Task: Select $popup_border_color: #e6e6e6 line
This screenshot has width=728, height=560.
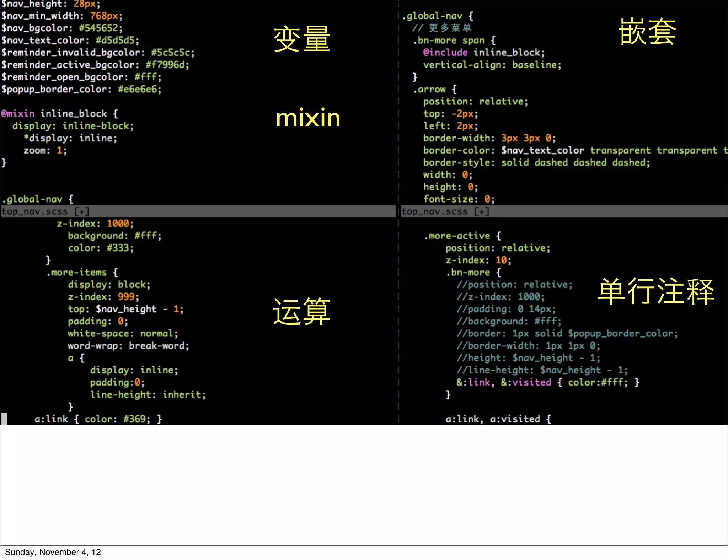Action: [x=81, y=89]
